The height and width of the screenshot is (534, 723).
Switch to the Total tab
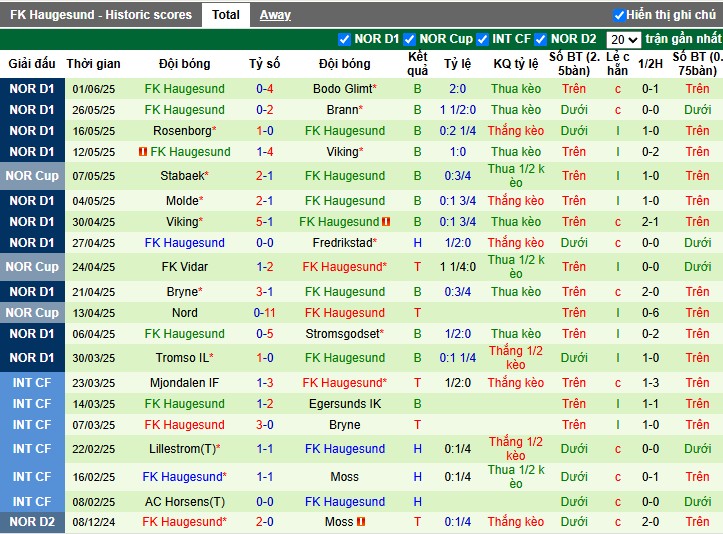pyautogui.click(x=226, y=15)
